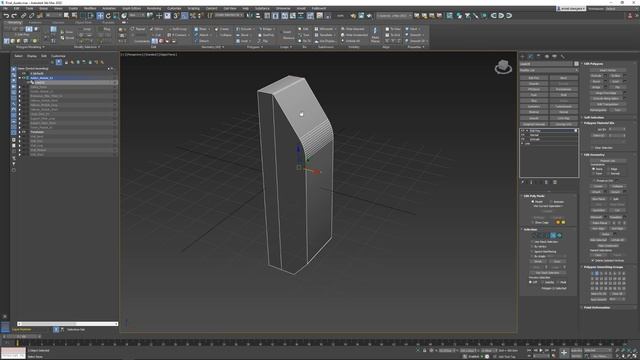640x360 pixels.
Task: Click the Align tool icon
Action: [x=258, y=16]
